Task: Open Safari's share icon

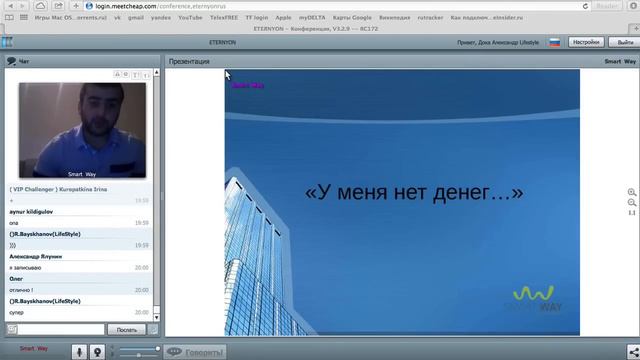Action: click(x=58, y=6)
